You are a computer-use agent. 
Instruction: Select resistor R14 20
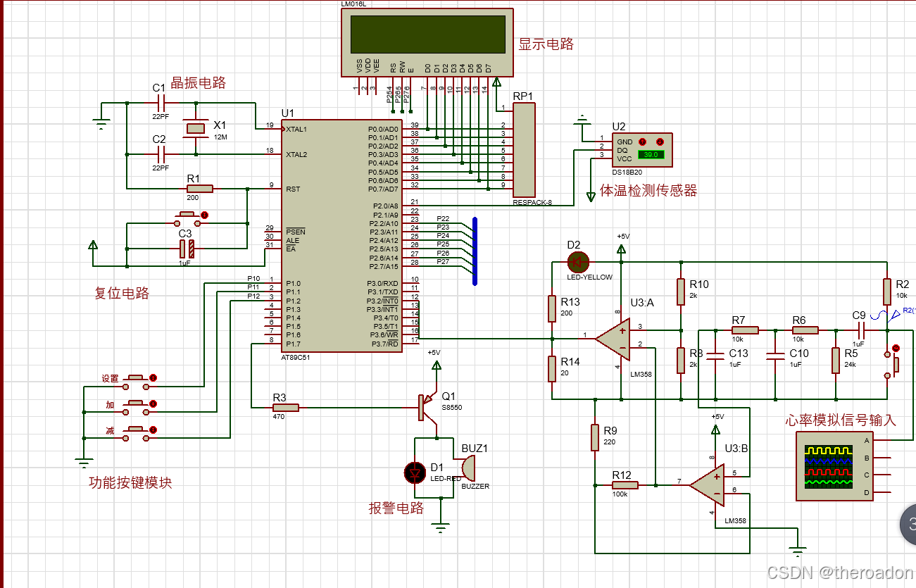[553, 368]
